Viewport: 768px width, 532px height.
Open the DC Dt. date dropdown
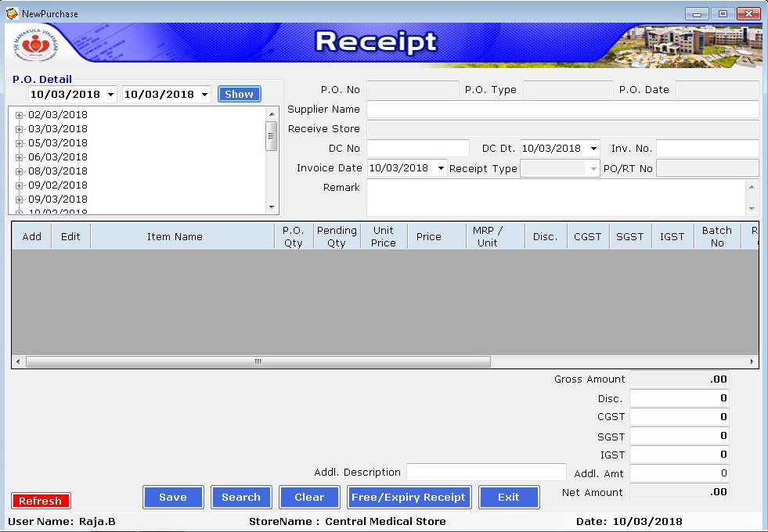coord(594,148)
